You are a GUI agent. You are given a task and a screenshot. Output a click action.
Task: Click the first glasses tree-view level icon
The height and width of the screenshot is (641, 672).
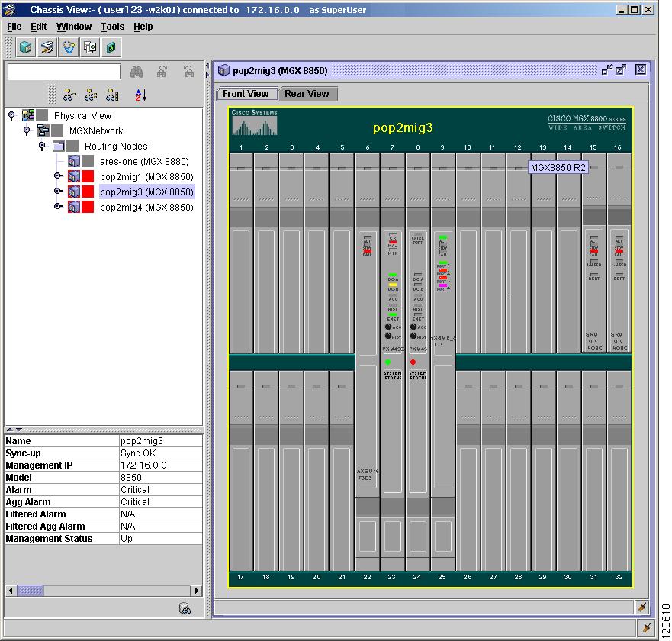[x=69, y=95]
